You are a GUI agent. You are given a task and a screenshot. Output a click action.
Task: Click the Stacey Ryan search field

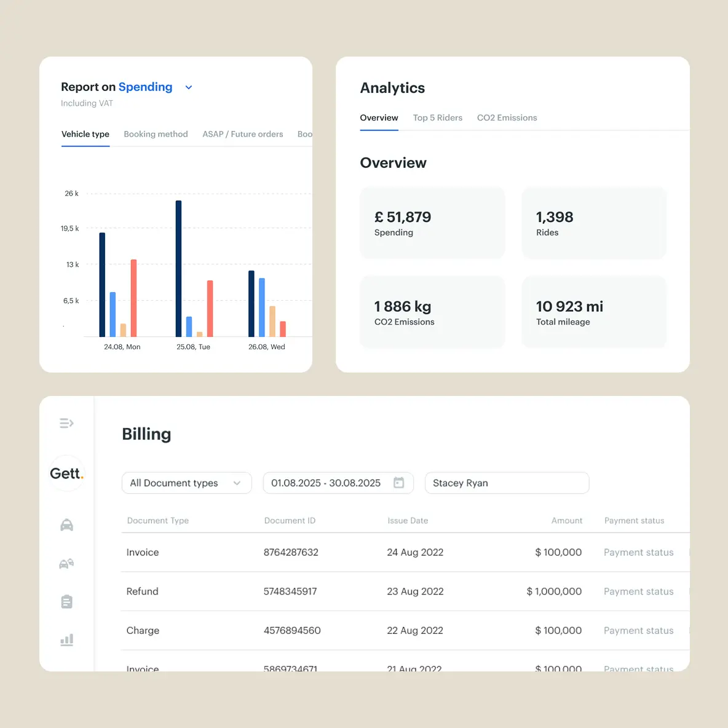click(507, 483)
